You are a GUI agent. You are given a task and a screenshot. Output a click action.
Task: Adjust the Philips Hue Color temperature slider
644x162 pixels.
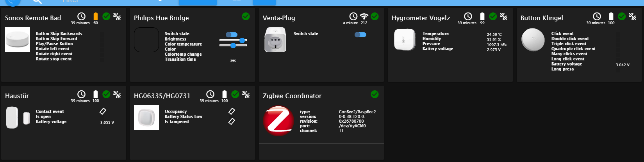[x=233, y=46]
